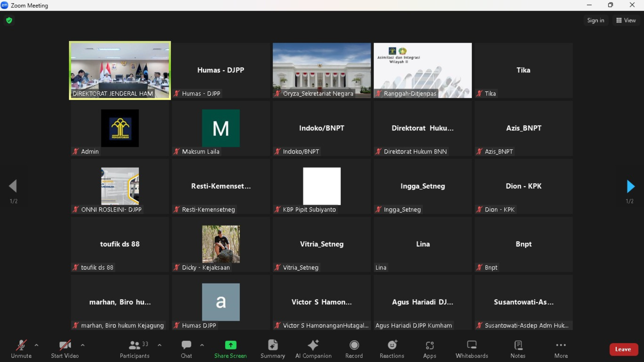The image size is (644, 362).
Task: Select the Dion - KPK participant tile
Action: pos(524,186)
